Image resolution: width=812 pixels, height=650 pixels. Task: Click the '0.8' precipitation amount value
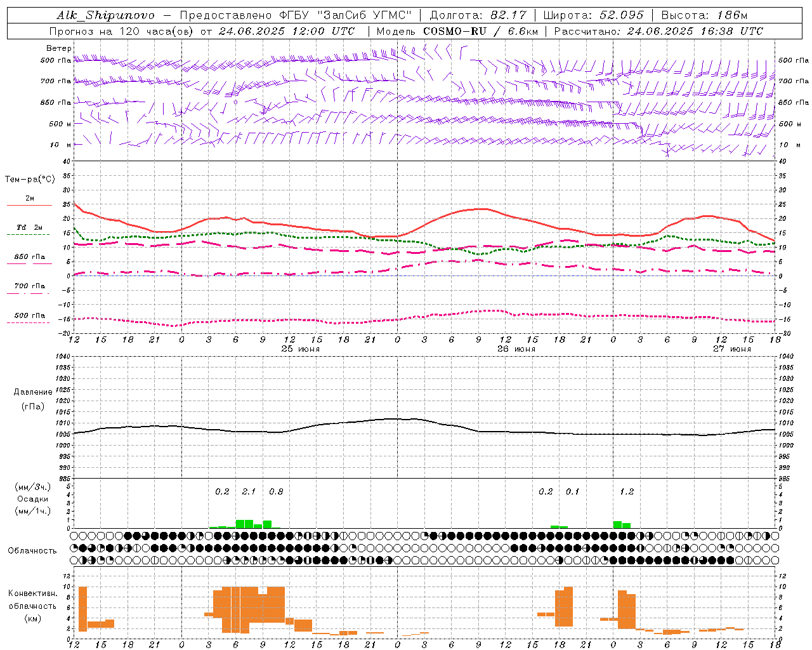tap(276, 491)
